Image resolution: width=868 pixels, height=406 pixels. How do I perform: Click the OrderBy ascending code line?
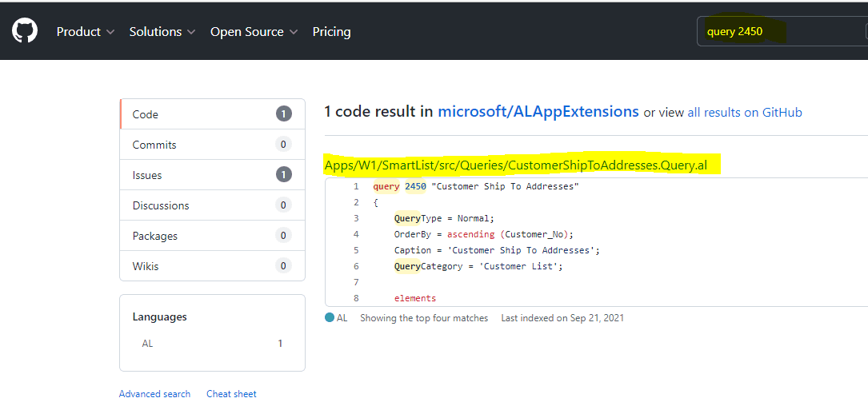[x=484, y=234]
